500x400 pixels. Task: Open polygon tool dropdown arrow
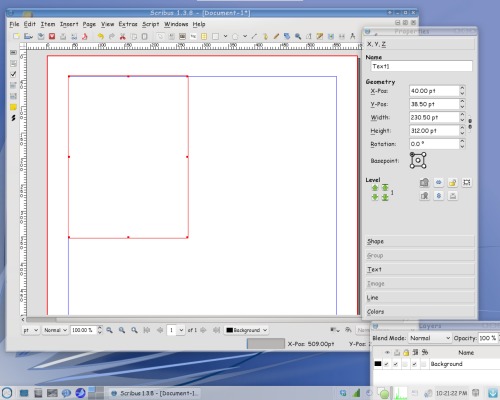click(x=245, y=36)
